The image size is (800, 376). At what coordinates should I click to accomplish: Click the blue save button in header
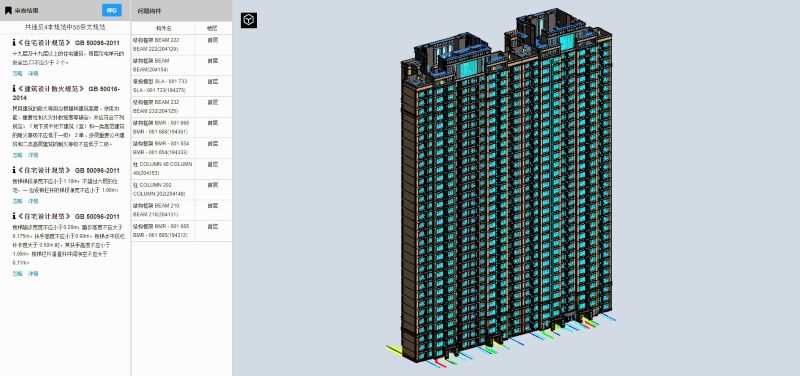pyautogui.click(x=112, y=10)
